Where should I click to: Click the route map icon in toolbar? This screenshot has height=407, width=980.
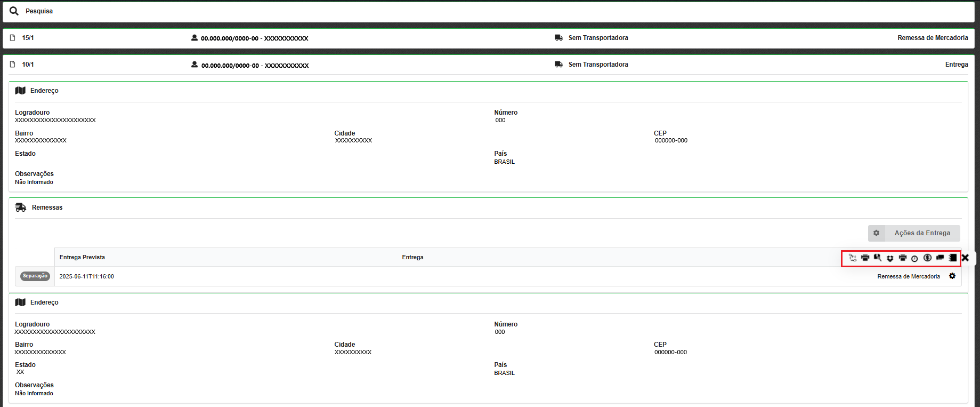tap(853, 258)
